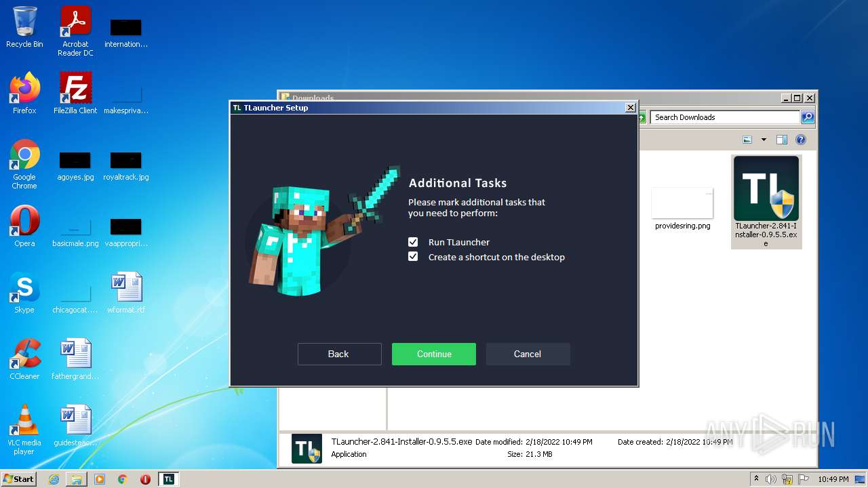The height and width of the screenshot is (488, 868).
Task: Open the network tray icon
Action: click(x=787, y=479)
